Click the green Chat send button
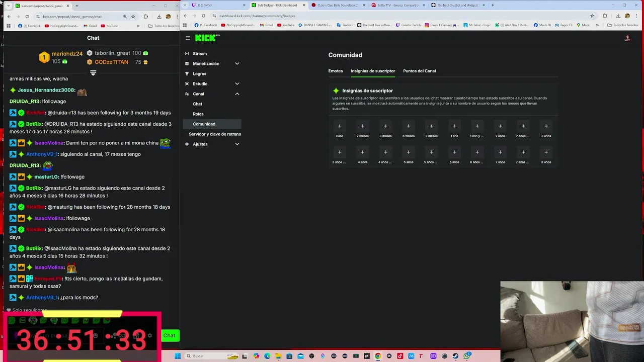 [x=170, y=335]
